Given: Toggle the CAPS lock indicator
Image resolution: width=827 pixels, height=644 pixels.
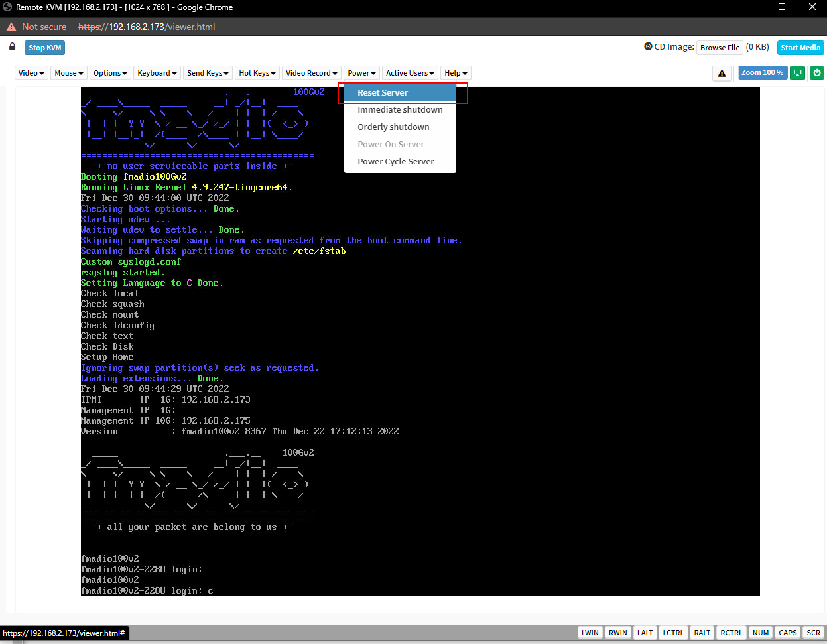Looking at the screenshot, I should [x=788, y=633].
